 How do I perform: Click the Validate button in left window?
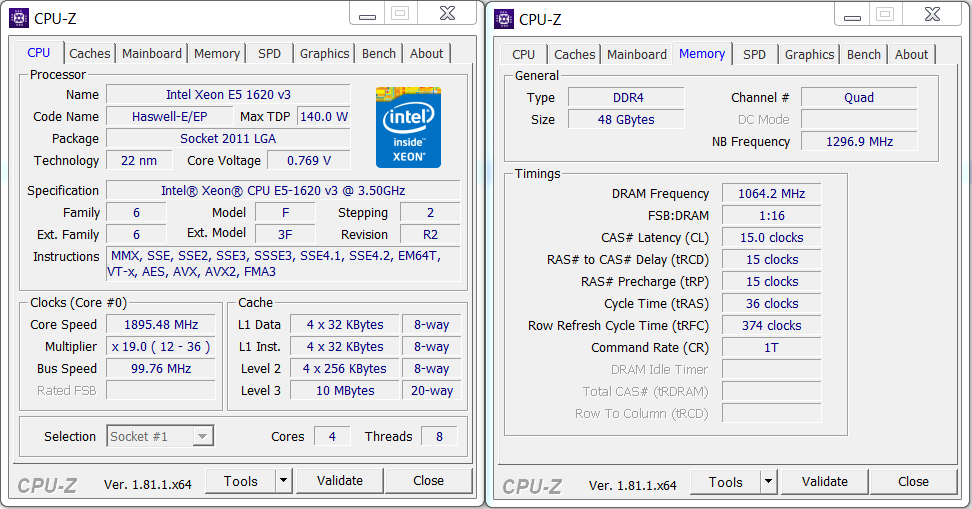click(x=340, y=480)
